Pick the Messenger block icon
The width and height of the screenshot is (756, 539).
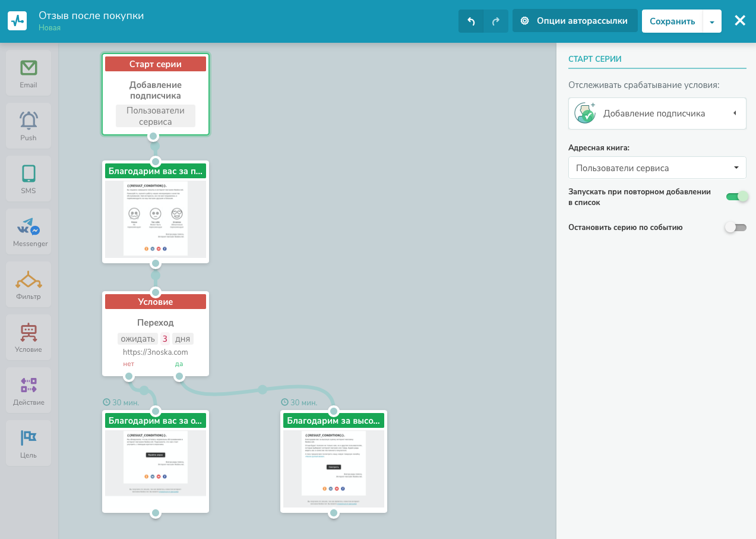tap(29, 231)
